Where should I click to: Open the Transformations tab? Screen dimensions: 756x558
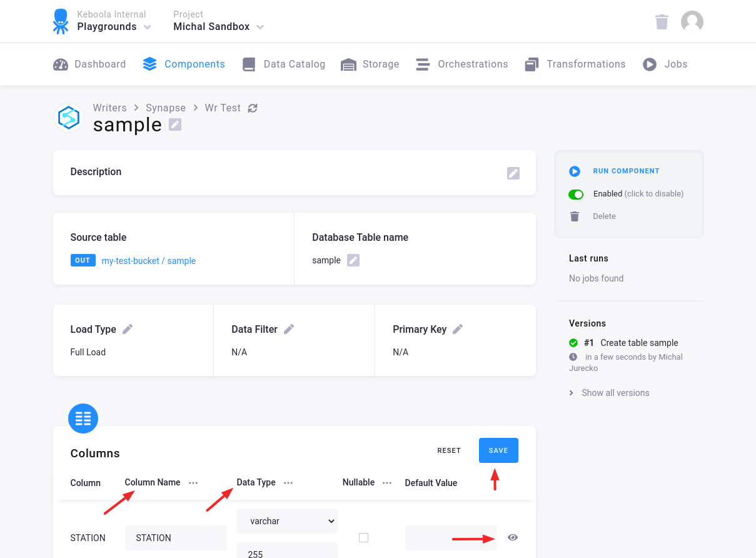[x=575, y=64]
